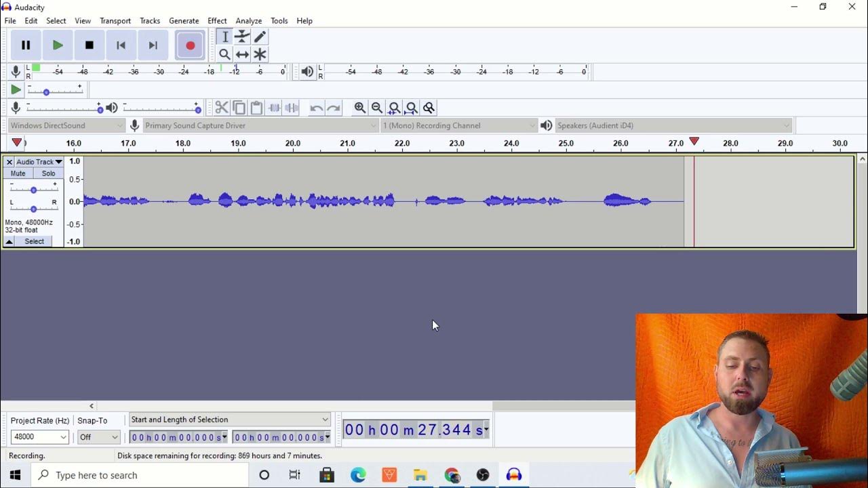Open Primary Sound Capture Driver dropdown
868x488 pixels.
(260, 125)
